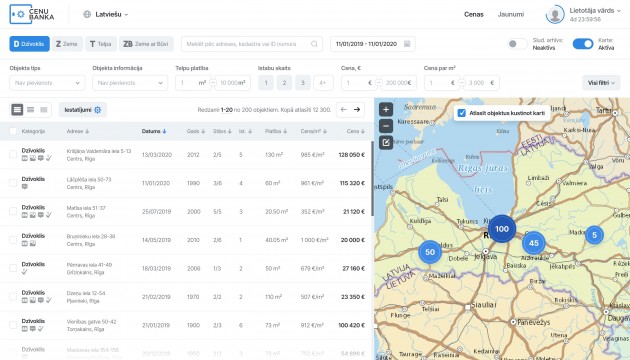Viewport: 630px width, 360px height.
Task: Check the Pērnavas iela row checkbox
Action: 13,268
